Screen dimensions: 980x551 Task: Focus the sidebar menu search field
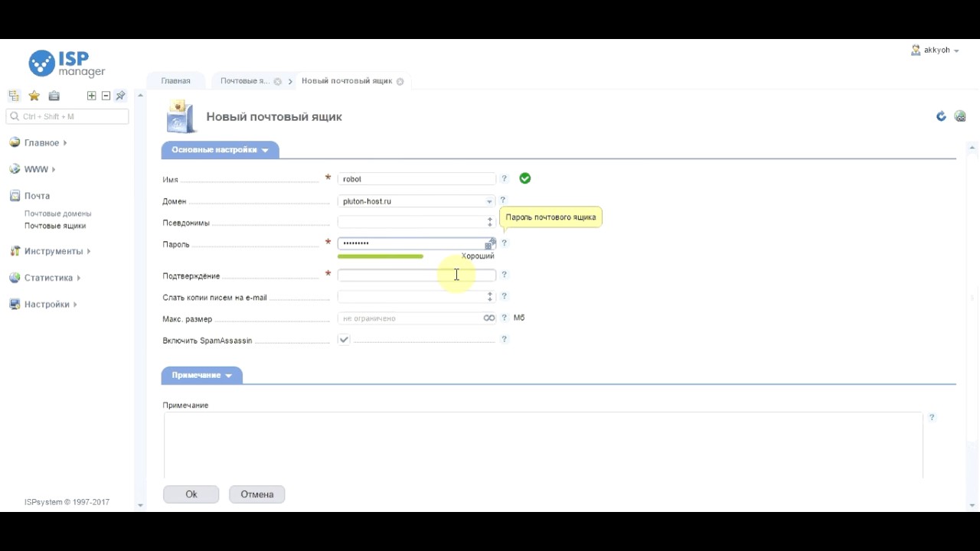[x=67, y=116]
